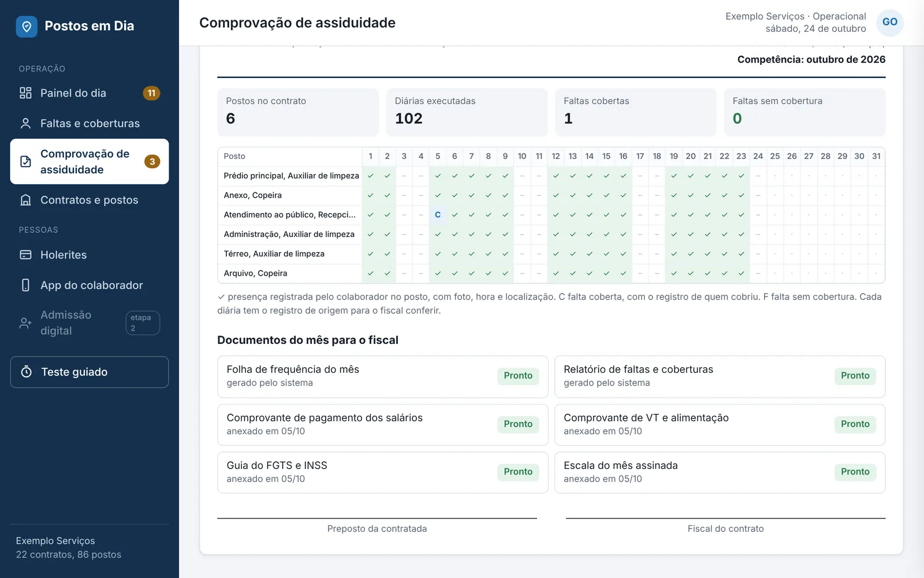Open Relatório de faltas e coberturas document
924x578 pixels.
720,376
